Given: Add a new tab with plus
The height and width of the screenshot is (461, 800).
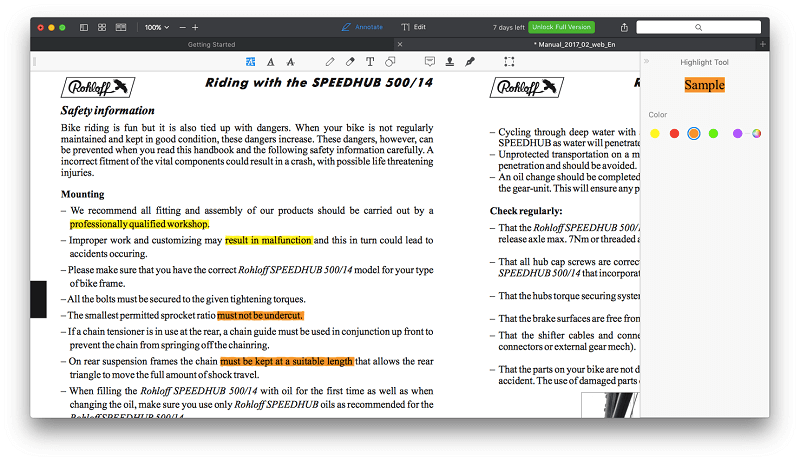Looking at the screenshot, I should 763,44.
